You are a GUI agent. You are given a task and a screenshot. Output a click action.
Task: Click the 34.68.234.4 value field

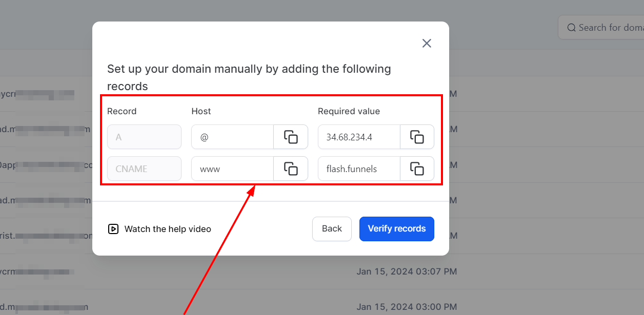pos(359,137)
